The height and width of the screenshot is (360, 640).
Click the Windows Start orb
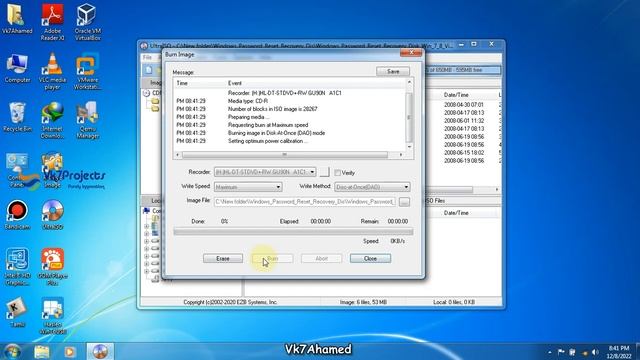(12, 351)
